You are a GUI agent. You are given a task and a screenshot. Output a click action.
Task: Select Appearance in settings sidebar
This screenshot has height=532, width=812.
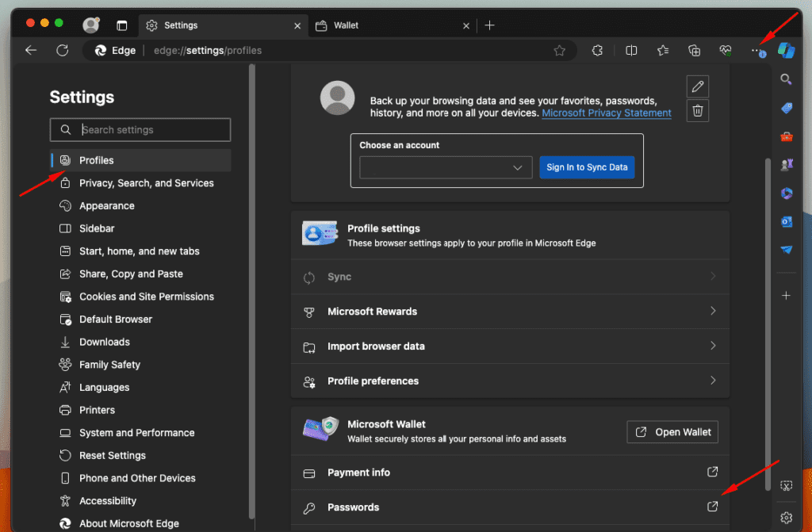tap(107, 206)
